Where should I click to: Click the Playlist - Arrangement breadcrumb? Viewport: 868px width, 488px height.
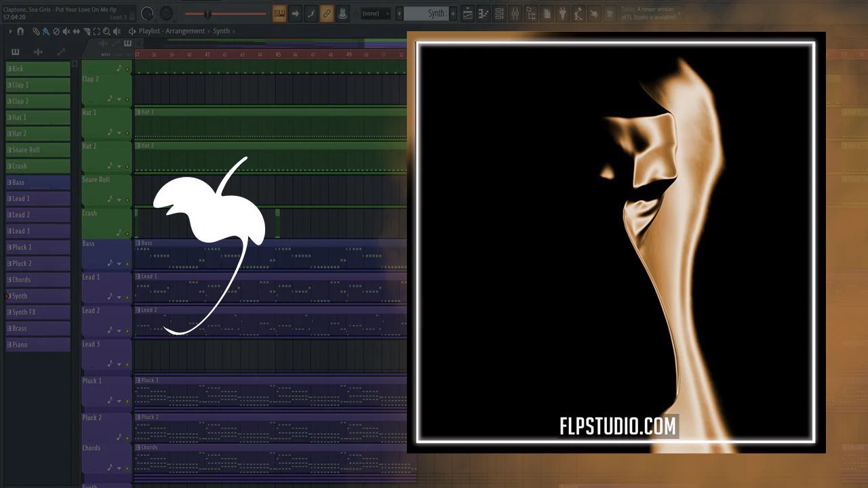pos(172,31)
